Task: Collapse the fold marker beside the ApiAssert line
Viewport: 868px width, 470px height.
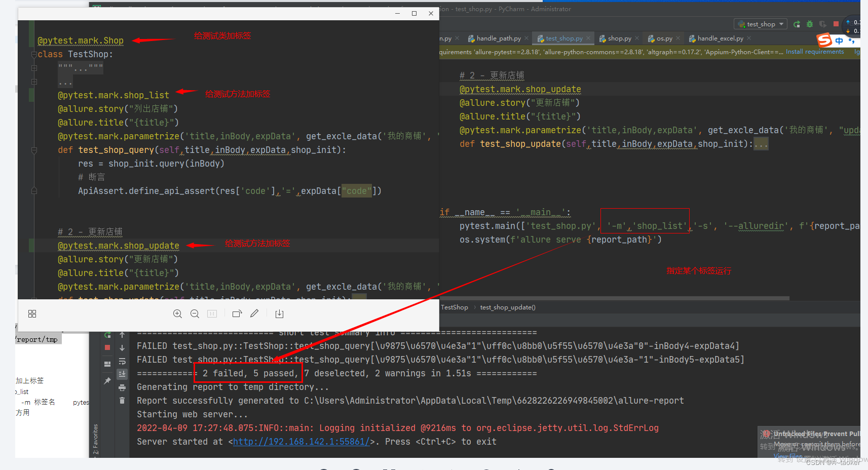Action: (34, 191)
